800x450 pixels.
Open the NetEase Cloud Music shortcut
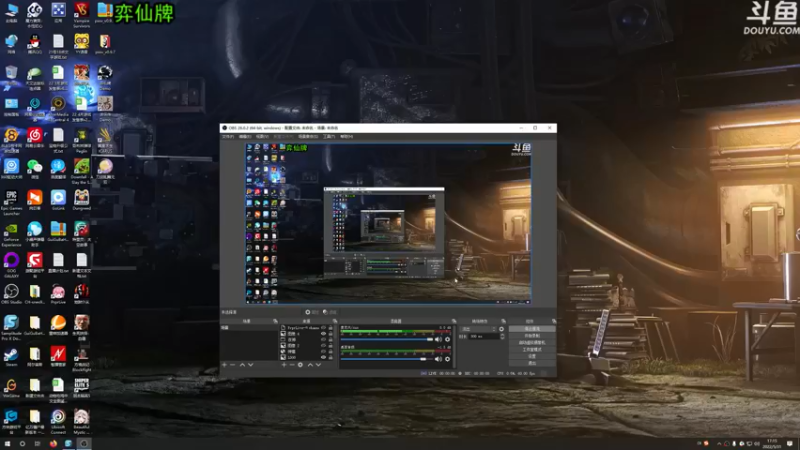(x=35, y=138)
